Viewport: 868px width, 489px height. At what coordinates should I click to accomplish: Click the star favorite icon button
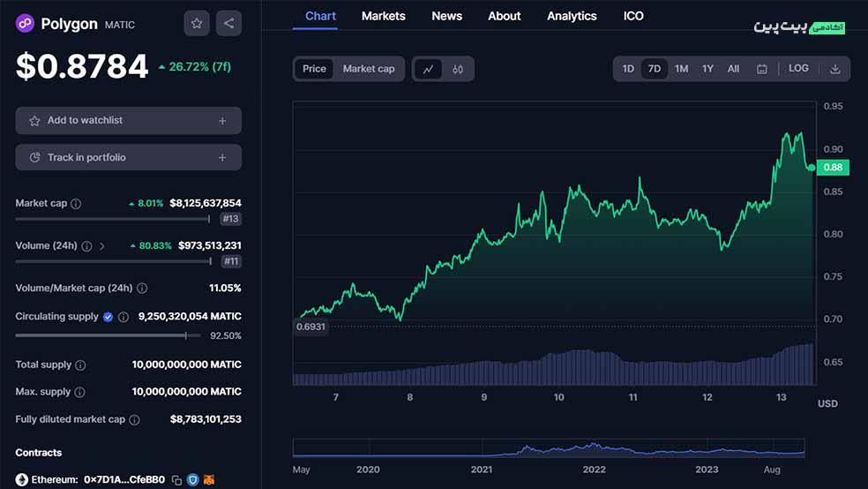197,23
